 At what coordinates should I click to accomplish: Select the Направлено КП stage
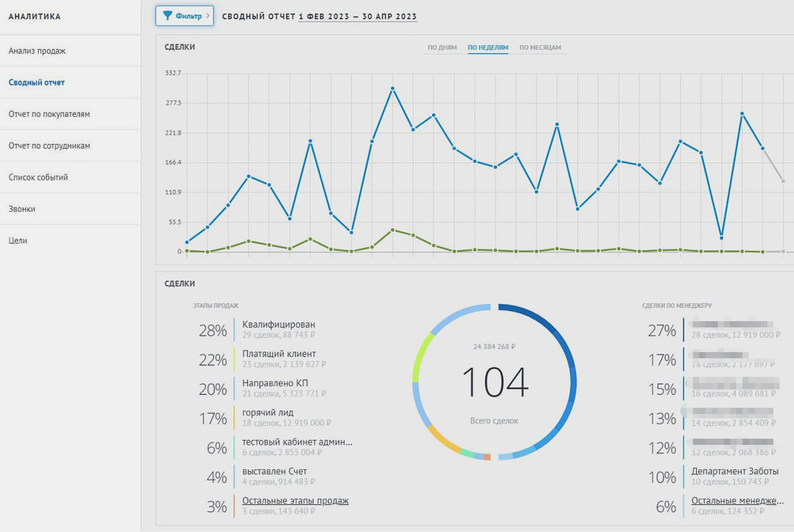[275, 383]
